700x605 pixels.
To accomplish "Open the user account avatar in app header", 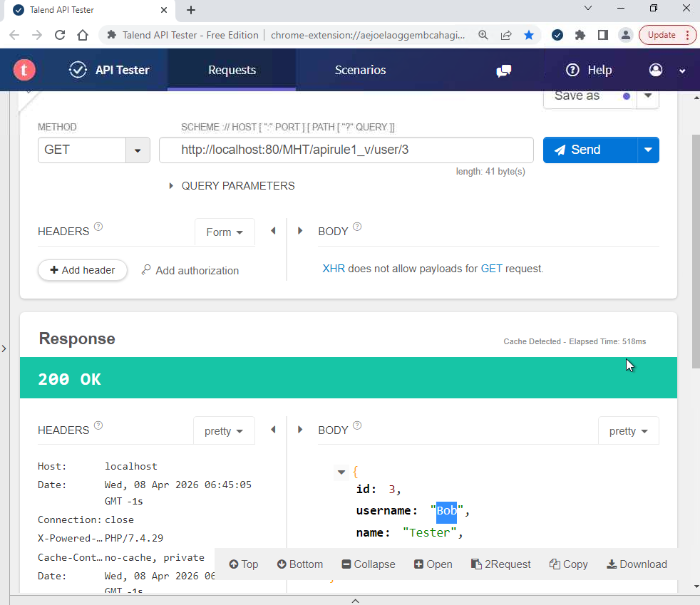I will 655,70.
